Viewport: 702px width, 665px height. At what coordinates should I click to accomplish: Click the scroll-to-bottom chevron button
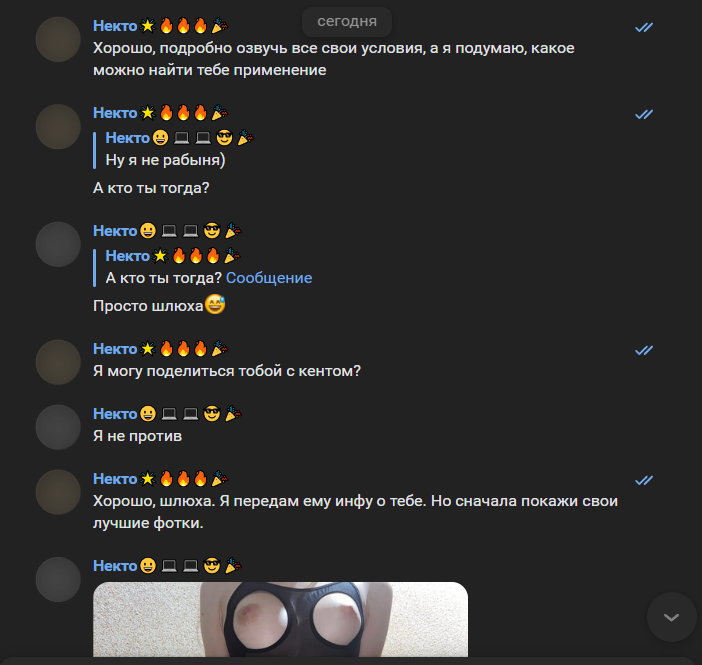tap(671, 617)
